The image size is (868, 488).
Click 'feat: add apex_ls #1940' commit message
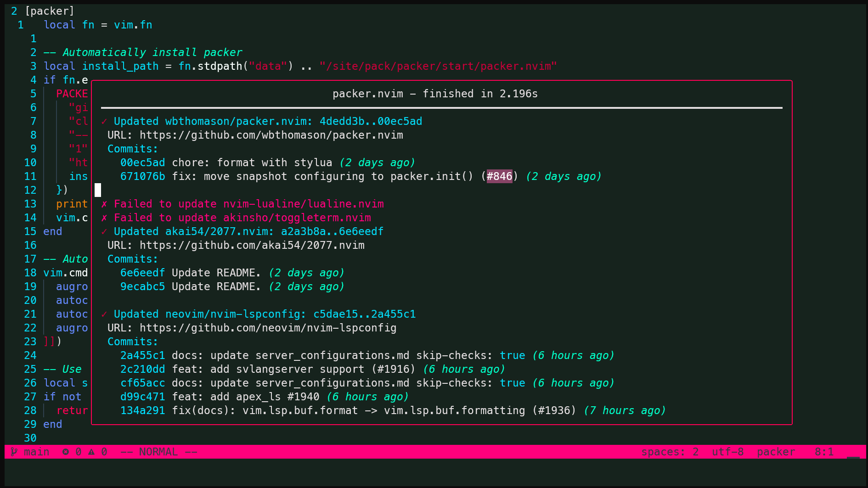246,397
